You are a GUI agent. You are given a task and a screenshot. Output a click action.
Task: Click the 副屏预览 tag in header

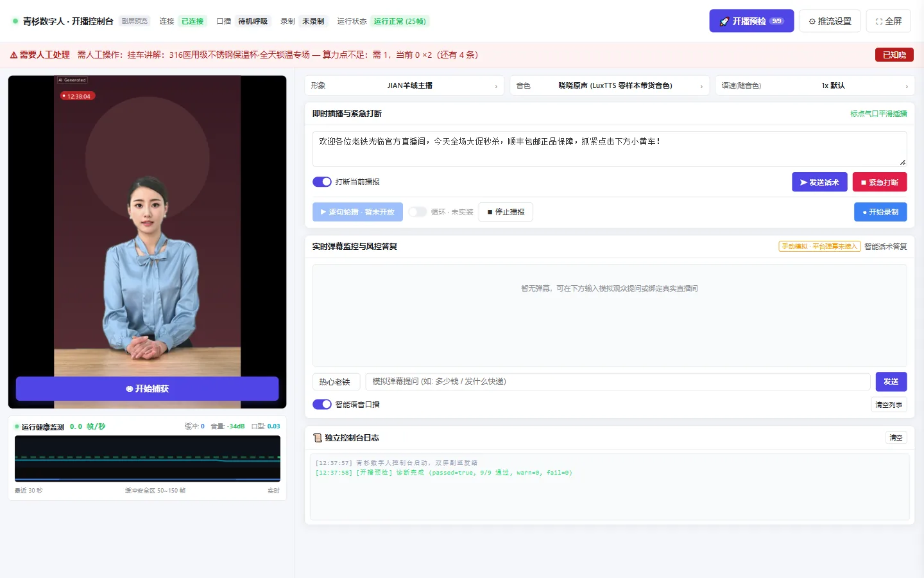pos(135,21)
